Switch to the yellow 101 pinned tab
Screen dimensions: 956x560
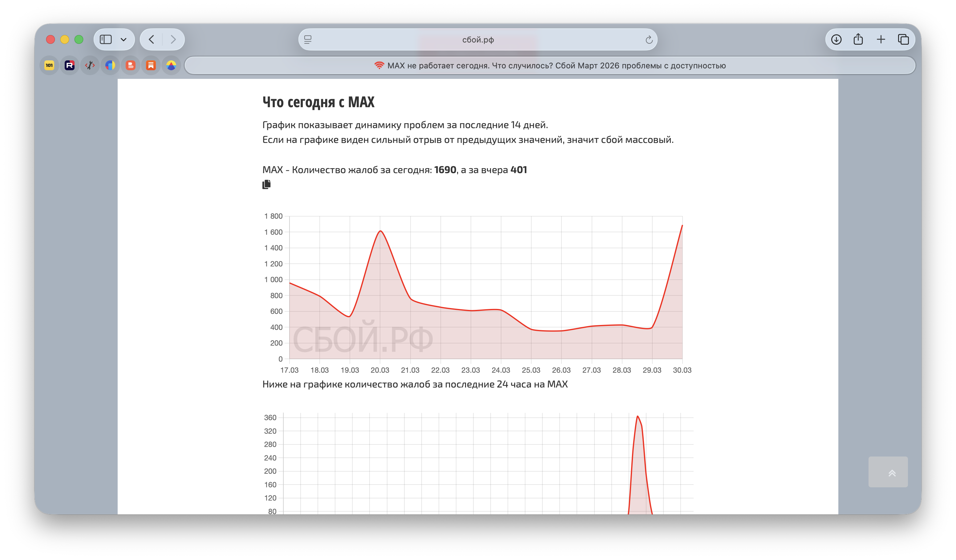(x=49, y=66)
